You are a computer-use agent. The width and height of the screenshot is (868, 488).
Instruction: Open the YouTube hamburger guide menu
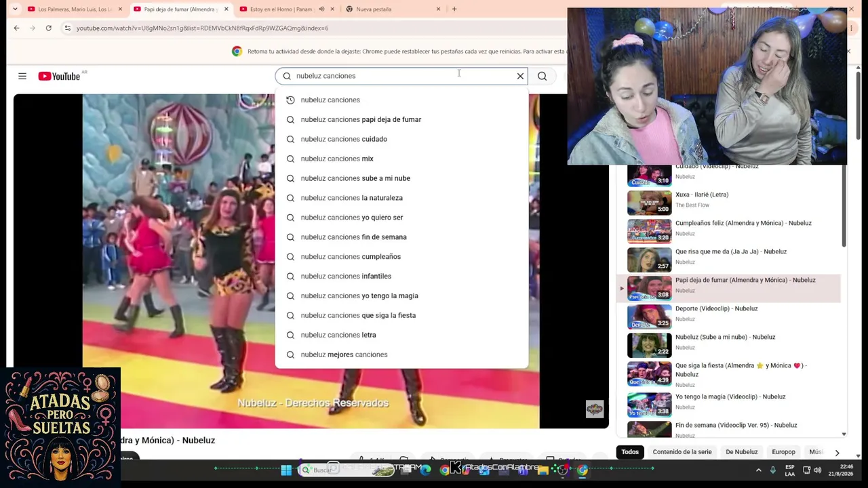22,76
